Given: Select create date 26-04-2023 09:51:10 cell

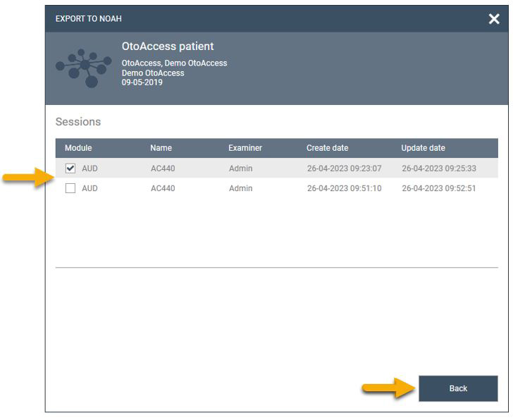Looking at the screenshot, I should (x=344, y=188).
